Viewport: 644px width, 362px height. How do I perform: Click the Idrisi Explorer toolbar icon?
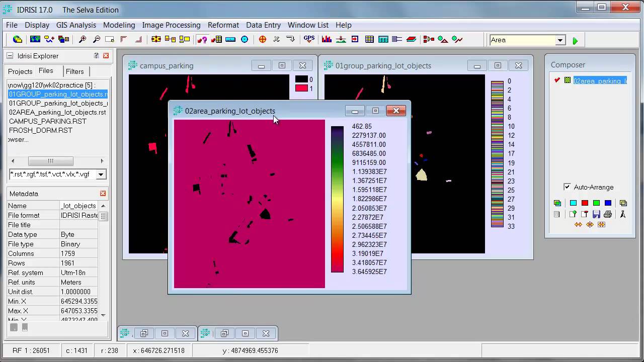[17, 39]
